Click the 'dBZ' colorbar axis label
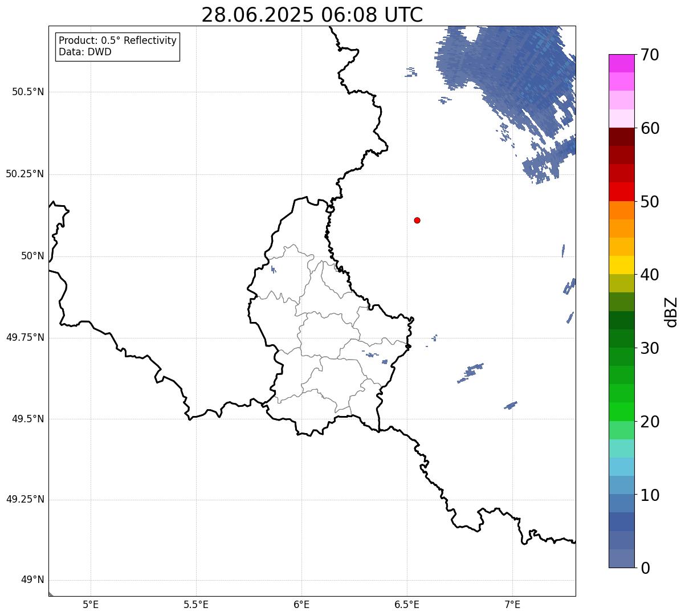 (x=671, y=312)
